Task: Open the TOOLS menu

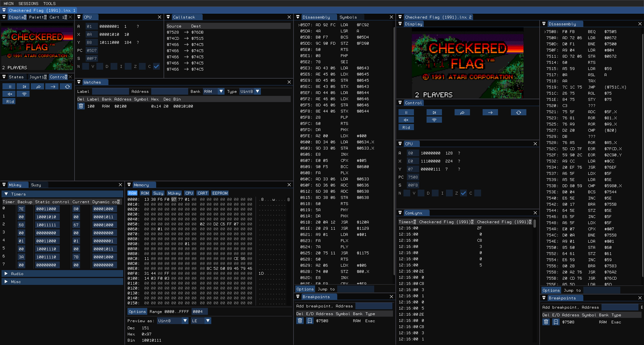Action: click(x=49, y=3)
